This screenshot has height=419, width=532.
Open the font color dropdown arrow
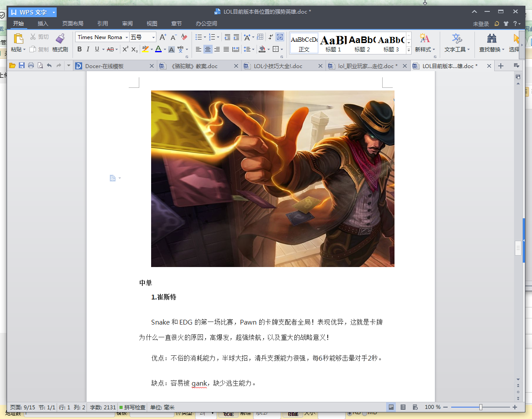coord(165,50)
